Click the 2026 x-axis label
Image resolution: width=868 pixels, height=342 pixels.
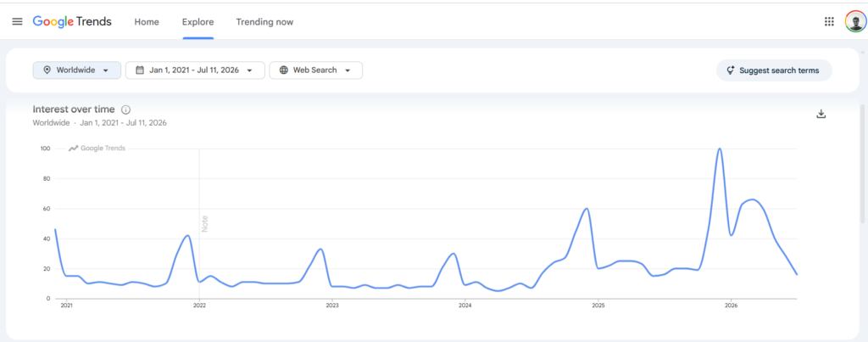click(x=732, y=306)
